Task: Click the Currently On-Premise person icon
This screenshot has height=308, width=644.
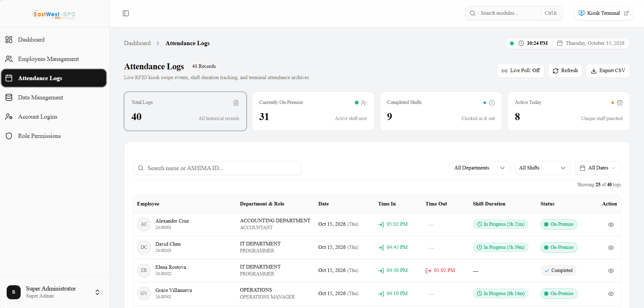Action: pyautogui.click(x=364, y=103)
